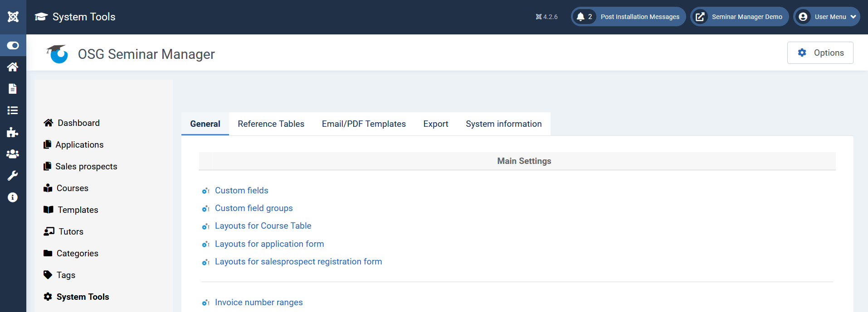Open the Components puzzle sidebar icon
The width and height of the screenshot is (868, 312).
point(13,132)
